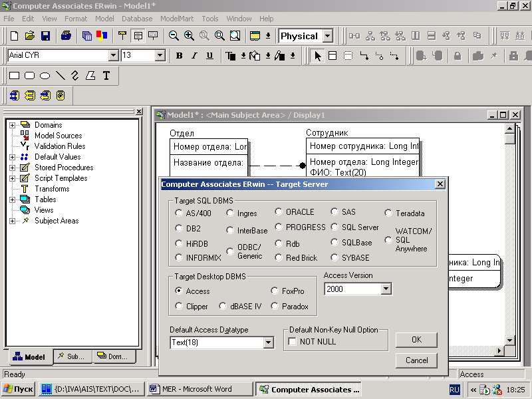
Task: Click the Zoom In magnifier icon
Action: click(x=189, y=36)
